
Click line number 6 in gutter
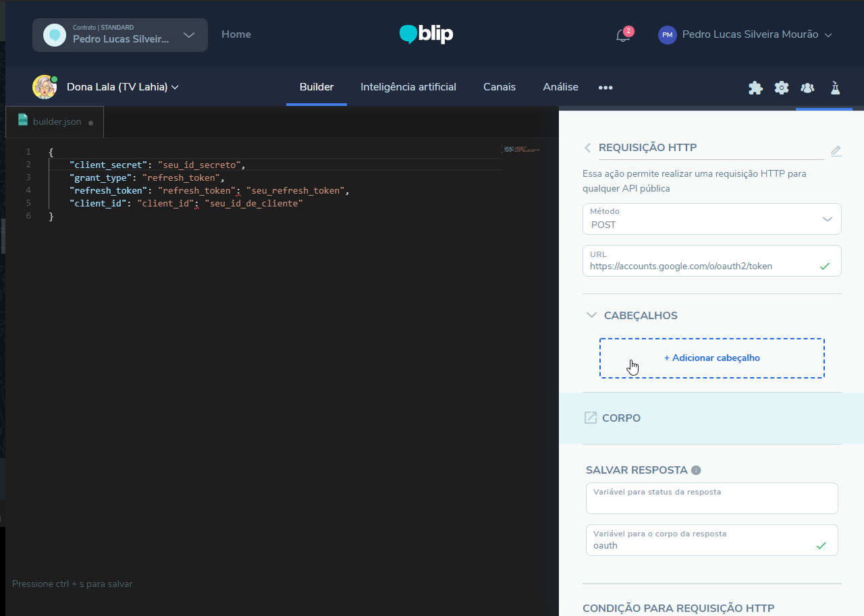28,216
